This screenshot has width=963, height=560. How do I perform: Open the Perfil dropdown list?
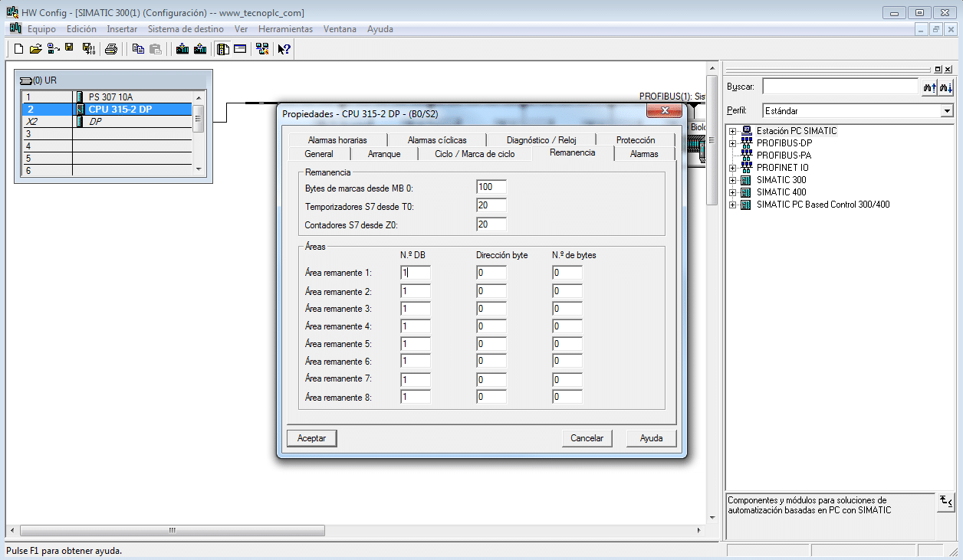click(x=947, y=111)
